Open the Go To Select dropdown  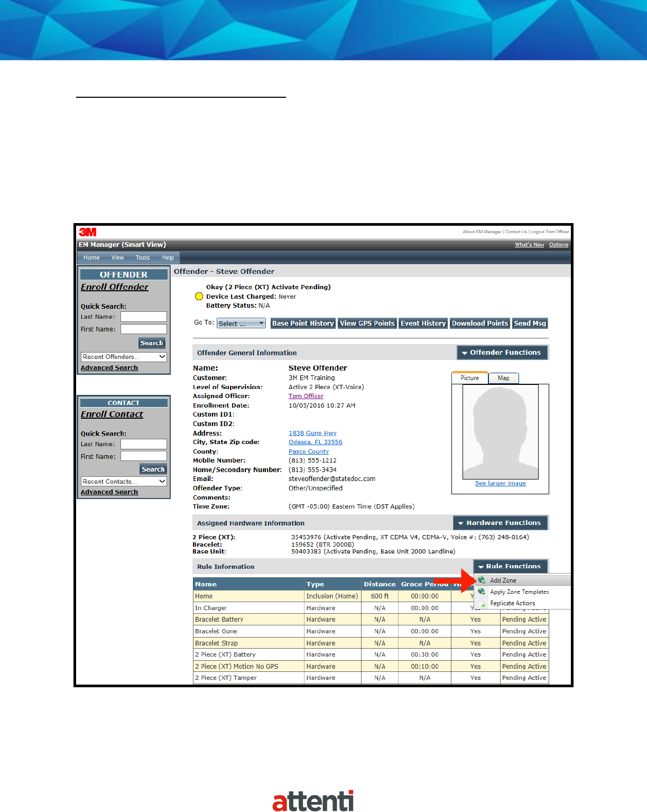pos(241,324)
